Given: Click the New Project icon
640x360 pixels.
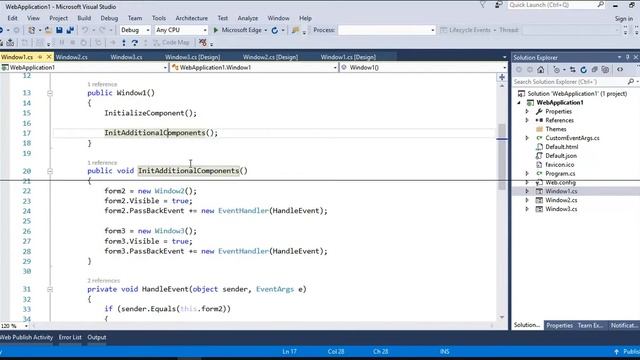Looking at the screenshot, I should point(31,30).
